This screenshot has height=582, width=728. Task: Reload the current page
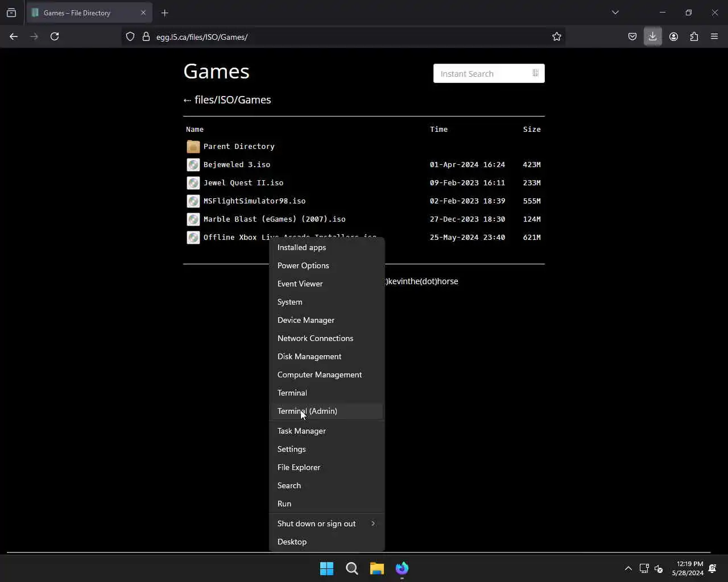point(55,36)
